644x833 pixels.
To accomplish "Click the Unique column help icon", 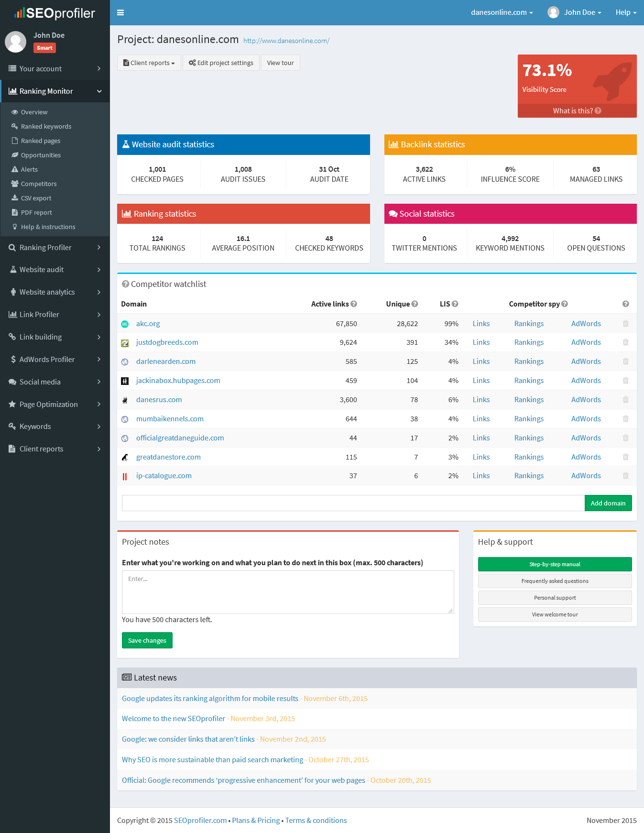I will (415, 304).
